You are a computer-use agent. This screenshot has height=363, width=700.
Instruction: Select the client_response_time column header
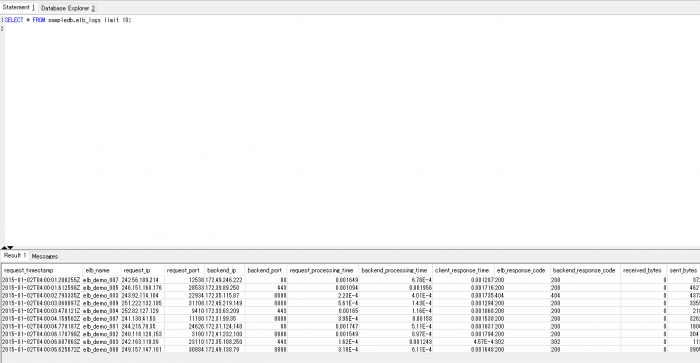tap(463, 271)
